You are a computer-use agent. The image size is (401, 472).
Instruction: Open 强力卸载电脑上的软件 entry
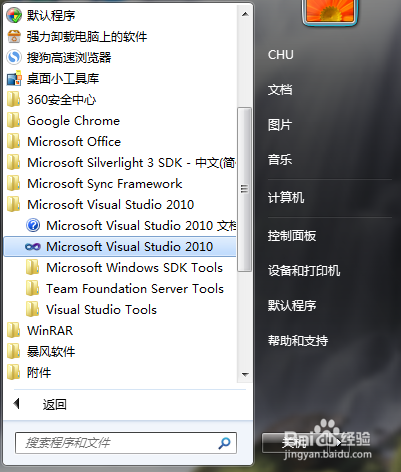click(x=87, y=36)
